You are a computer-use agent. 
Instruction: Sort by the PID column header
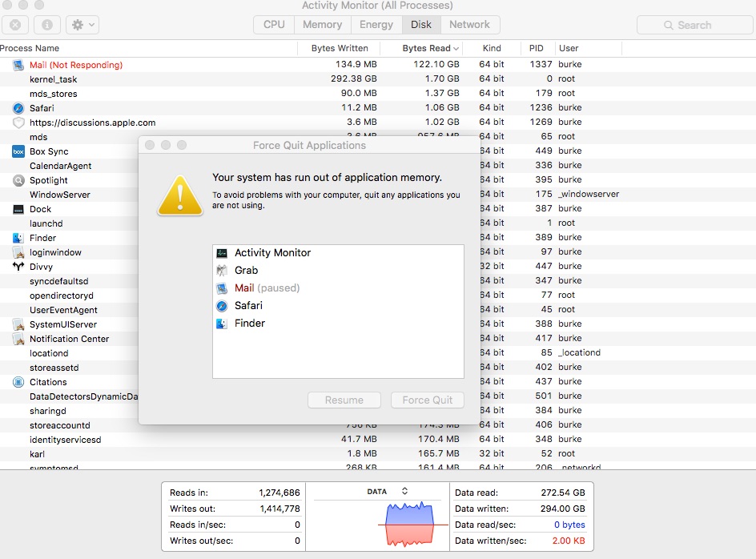pyautogui.click(x=536, y=48)
